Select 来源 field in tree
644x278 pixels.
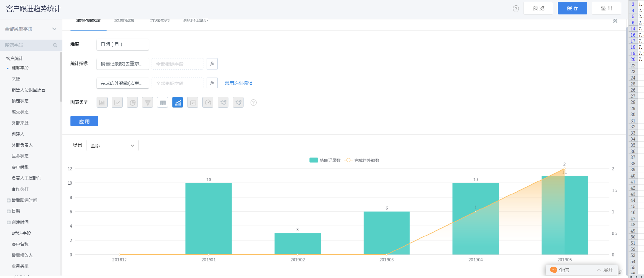[16, 79]
